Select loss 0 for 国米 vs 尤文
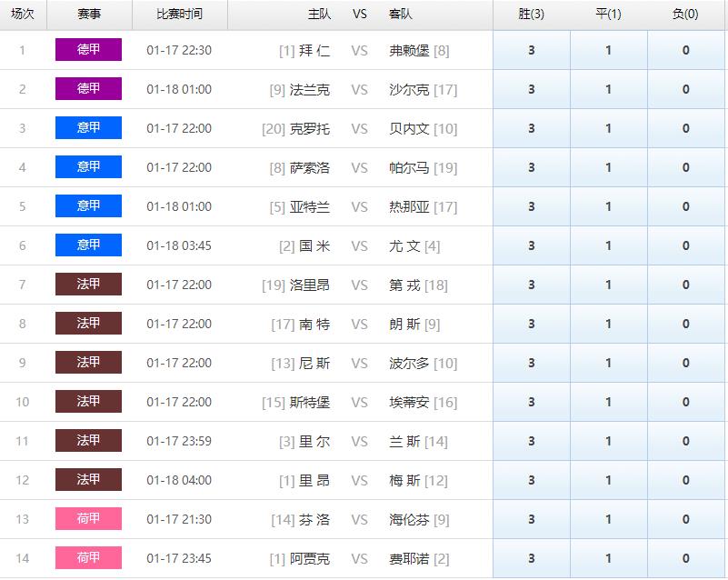The height and width of the screenshot is (580, 728). tap(686, 245)
